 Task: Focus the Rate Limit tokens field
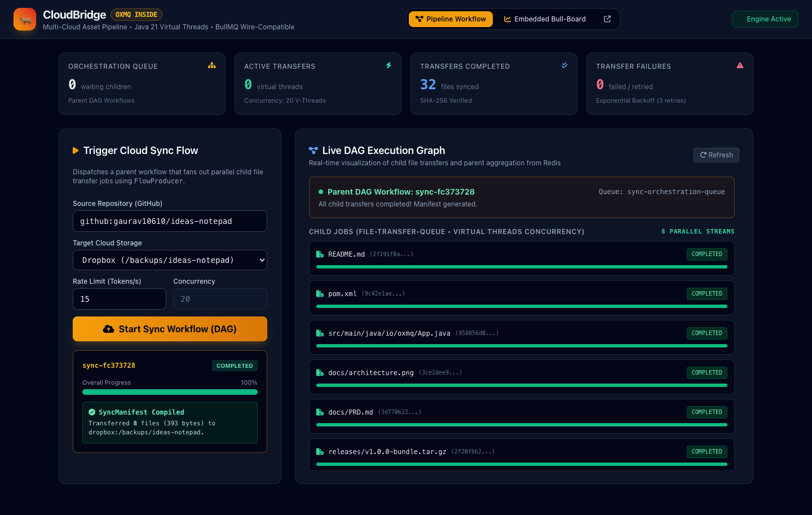pyautogui.click(x=120, y=299)
